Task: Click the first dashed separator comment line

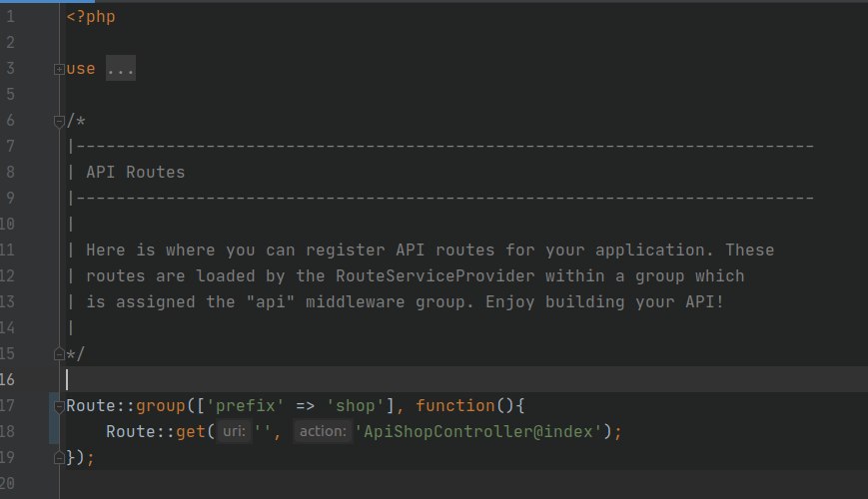Action: (x=440, y=147)
